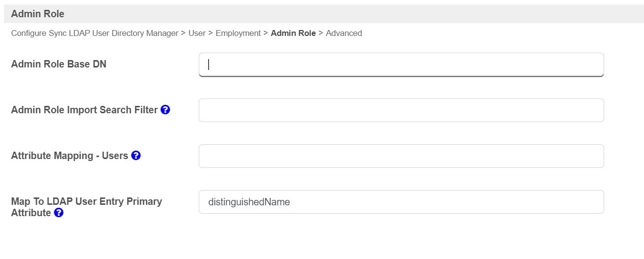The width and height of the screenshot is (644, 259).
Task: Show help for Map To LDAP User Entry
Action: (59, 213)
